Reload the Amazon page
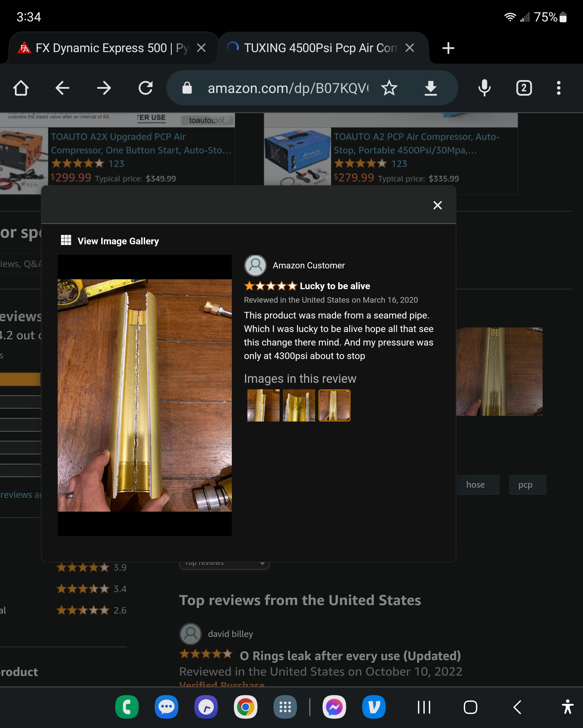Image resolution: width=583 pixels, height=728 pixels. click(145, 88)
